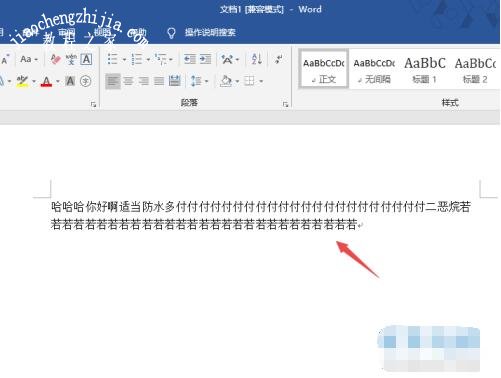Apply yellow text highlight color
Screen dimensions: 501x378
[23, 81]
